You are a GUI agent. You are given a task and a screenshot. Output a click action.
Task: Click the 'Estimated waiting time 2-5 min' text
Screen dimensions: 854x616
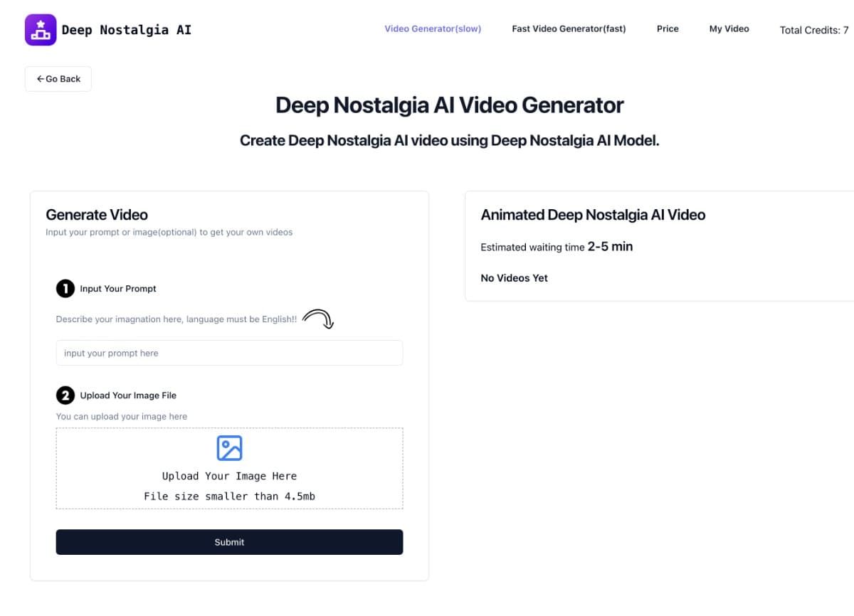pyautogui.click(x=557, y=247)
